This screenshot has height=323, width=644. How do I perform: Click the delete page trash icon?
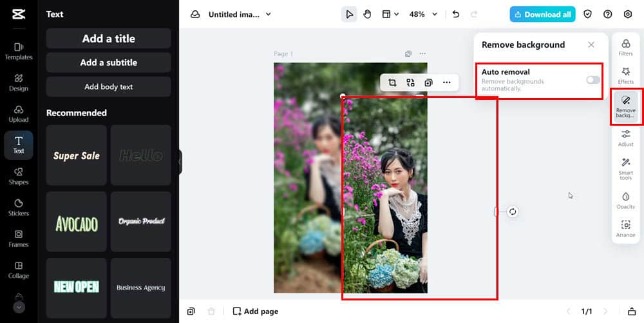(x=211, y=311)
